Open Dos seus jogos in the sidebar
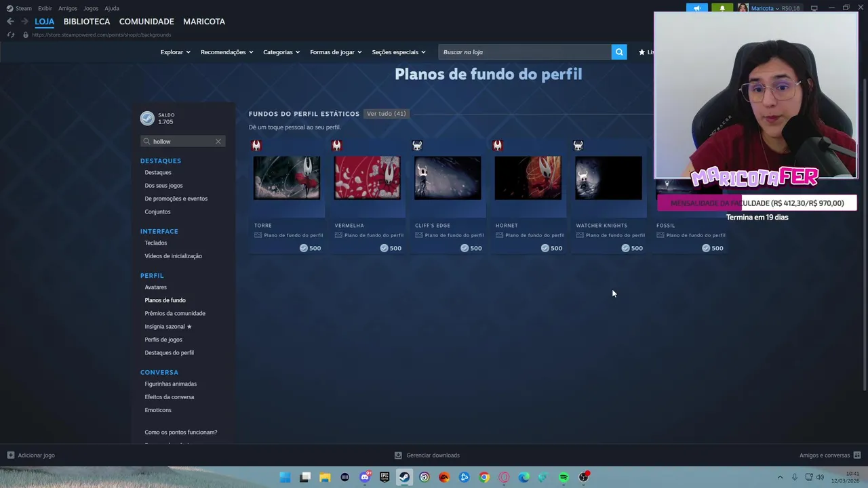The image size is (868, 488). point(163,186)
